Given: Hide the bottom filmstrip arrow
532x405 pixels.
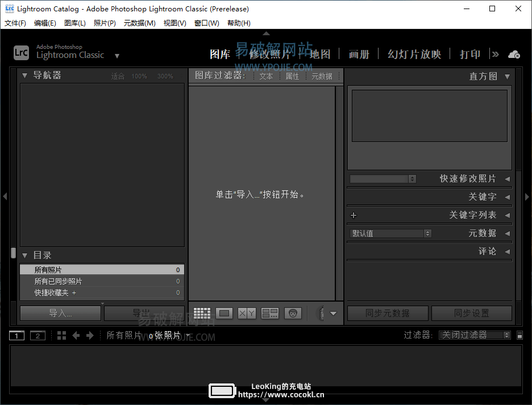Looking at the screenshot, I should point(267,400).
